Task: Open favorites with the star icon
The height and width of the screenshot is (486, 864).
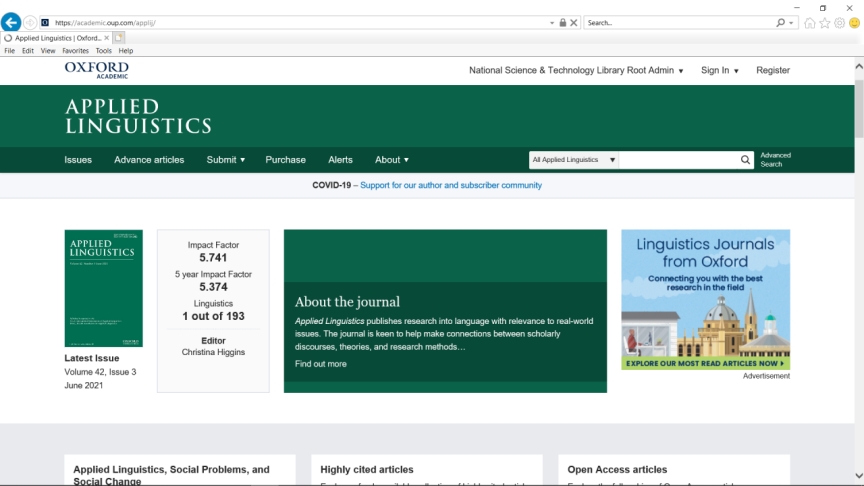Action: pyautogui.click(x=825, y=23)
